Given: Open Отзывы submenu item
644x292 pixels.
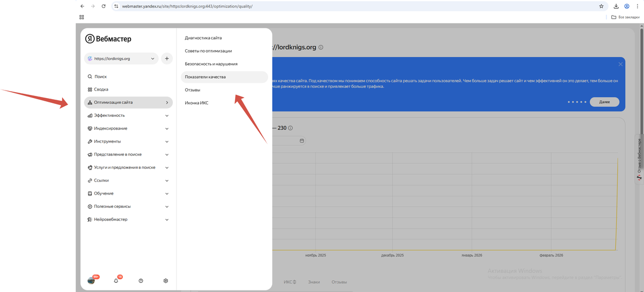Looking at the screenshot, I should pos(224,90).
